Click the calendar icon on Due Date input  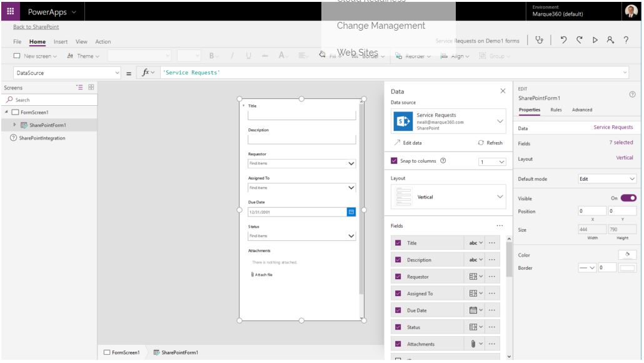[x=351, y=212]
